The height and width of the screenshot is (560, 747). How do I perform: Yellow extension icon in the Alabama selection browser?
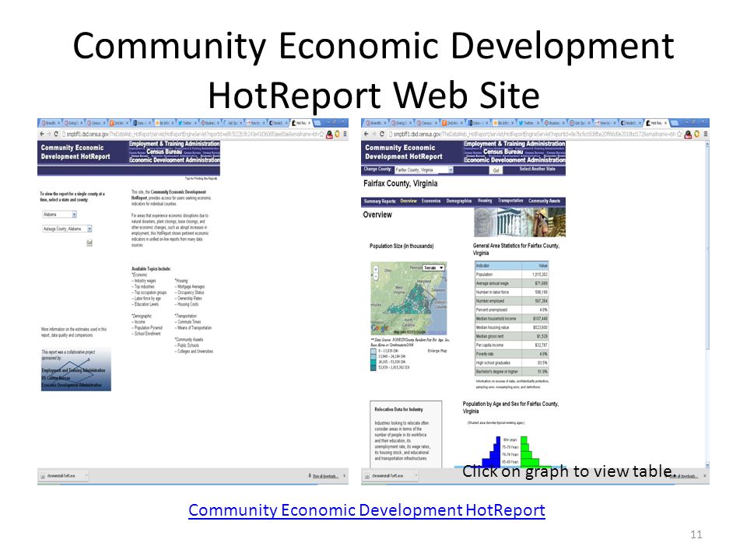coord(337,135)
